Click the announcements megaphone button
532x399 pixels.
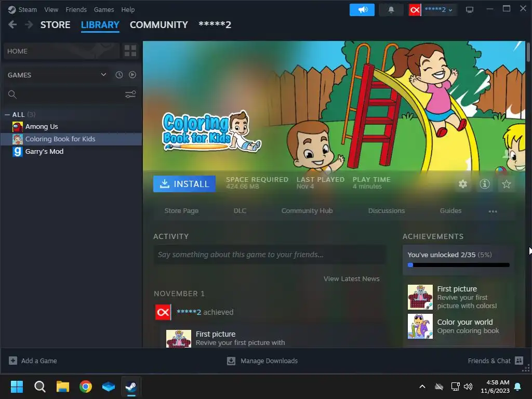[x=362, y=10]
